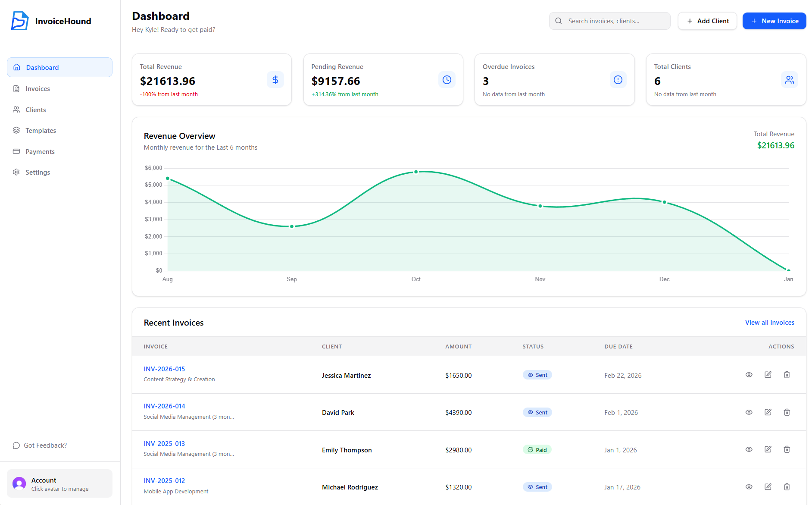
Task: Edit invoice INV-2026-015 with the pencil icon
Action: 768,375
